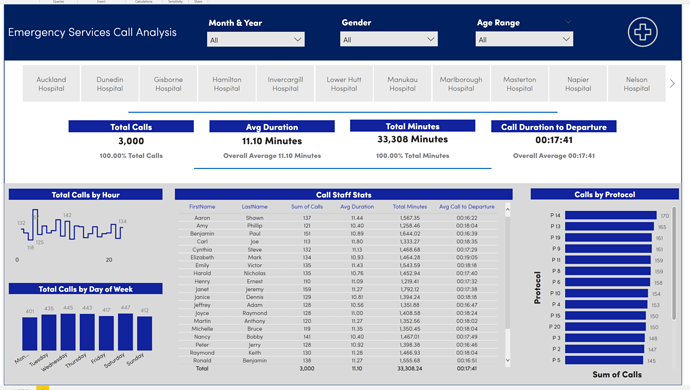Select the P 14 protocol bar
The width and height of the screenshot is (690, 390).
611,215
